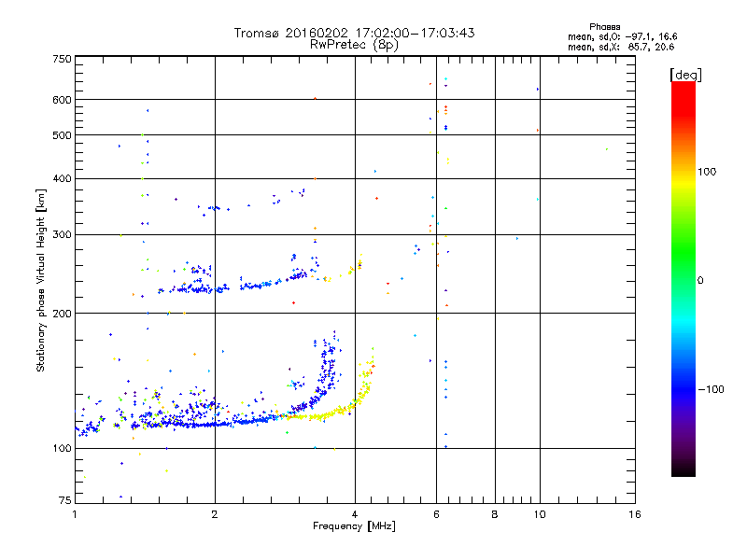Click the y-axis tick value '600'
This screenshot has height=560, width=747.
[x=63, y=100]
